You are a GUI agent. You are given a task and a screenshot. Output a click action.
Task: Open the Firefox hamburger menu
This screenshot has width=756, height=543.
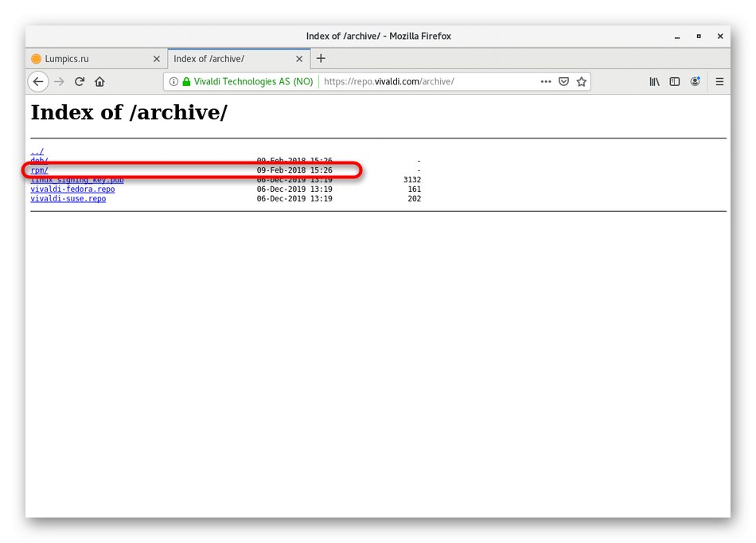click(x=719, y=81)
